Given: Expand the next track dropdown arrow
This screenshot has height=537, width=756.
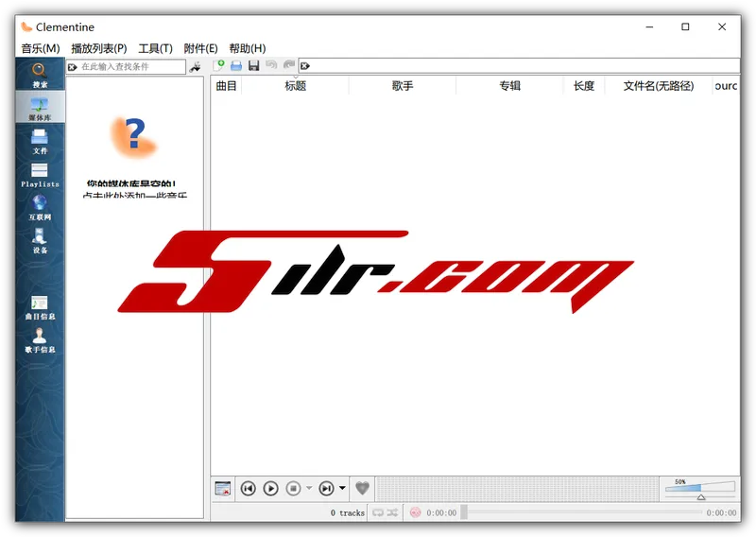Looking at the screenshot, I should tap(342, 488).
